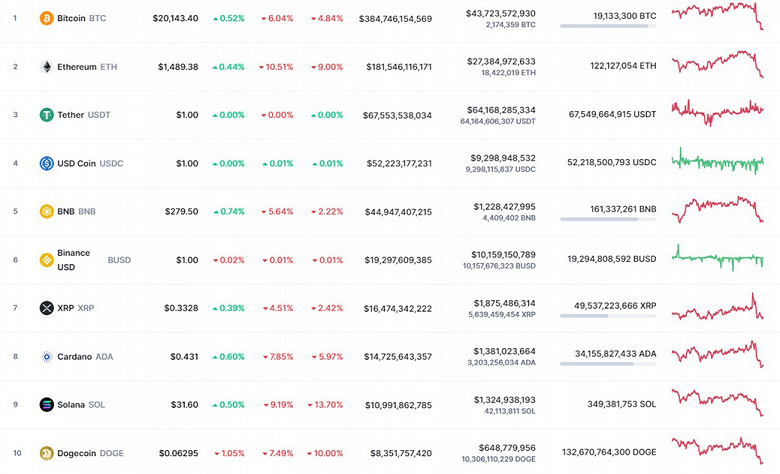Click Solana market cap $10,991,862,785
This screenshot has width=780, height=474.
click(x=396, y=405)
